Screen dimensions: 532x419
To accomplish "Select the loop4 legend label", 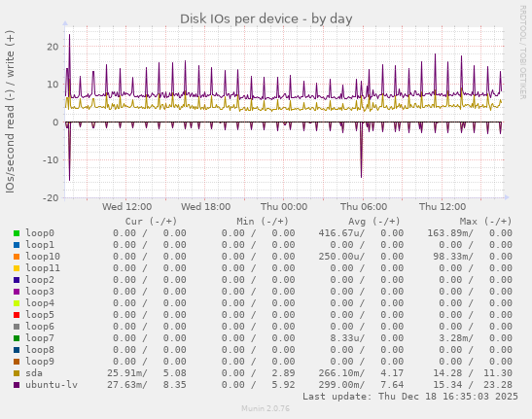I will (x=40, y=303).
